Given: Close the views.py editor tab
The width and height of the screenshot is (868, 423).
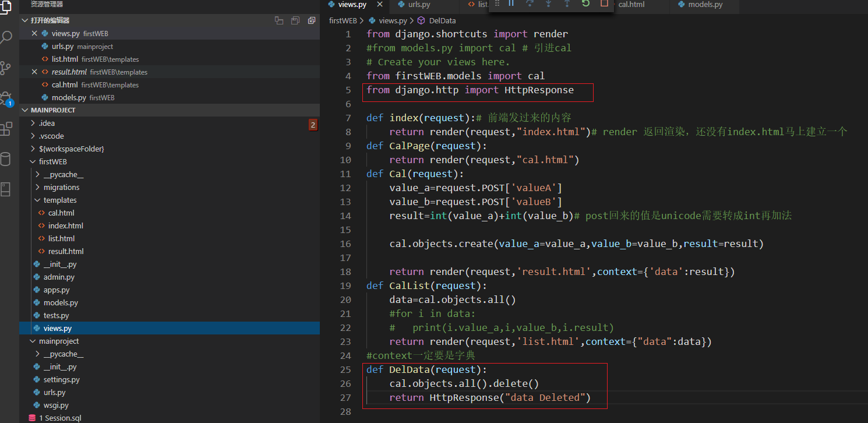Looking at the screenshot, I should pos(380,5).
